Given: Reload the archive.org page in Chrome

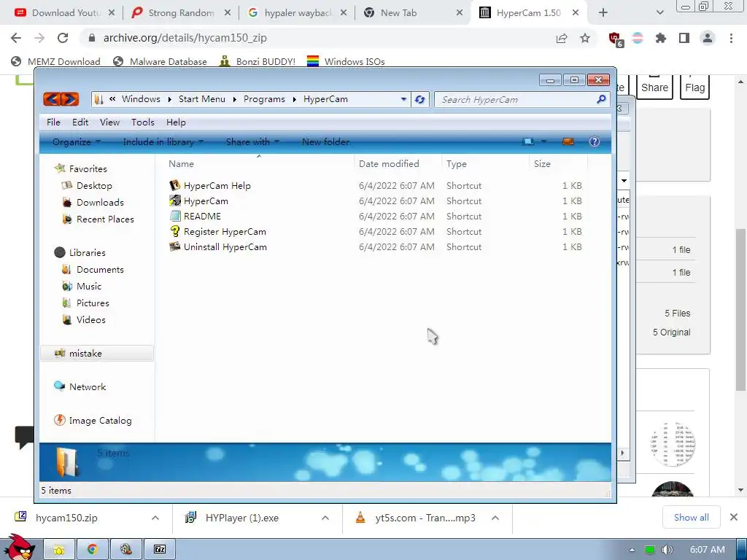Looking at the screenshot, I should [63, 38].
